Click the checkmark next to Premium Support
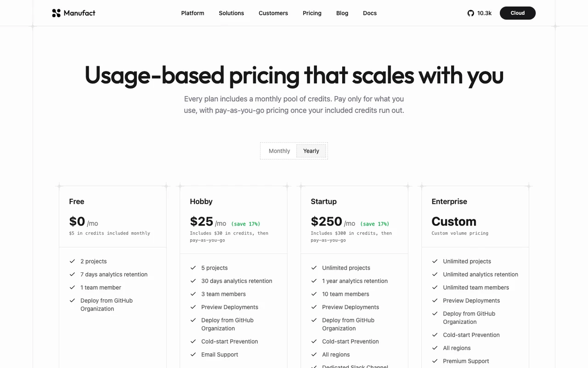The width and height of the screenshot is (588, 368). tap(435, 361)
